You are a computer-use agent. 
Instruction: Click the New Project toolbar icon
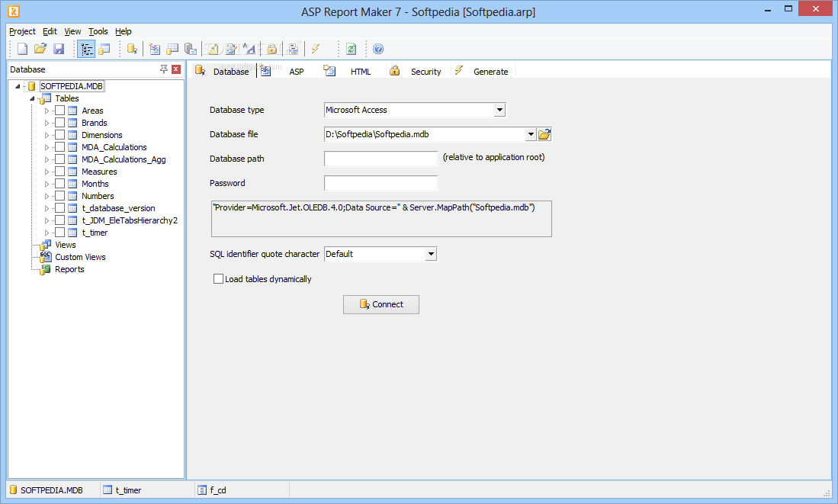click(22, 49)
